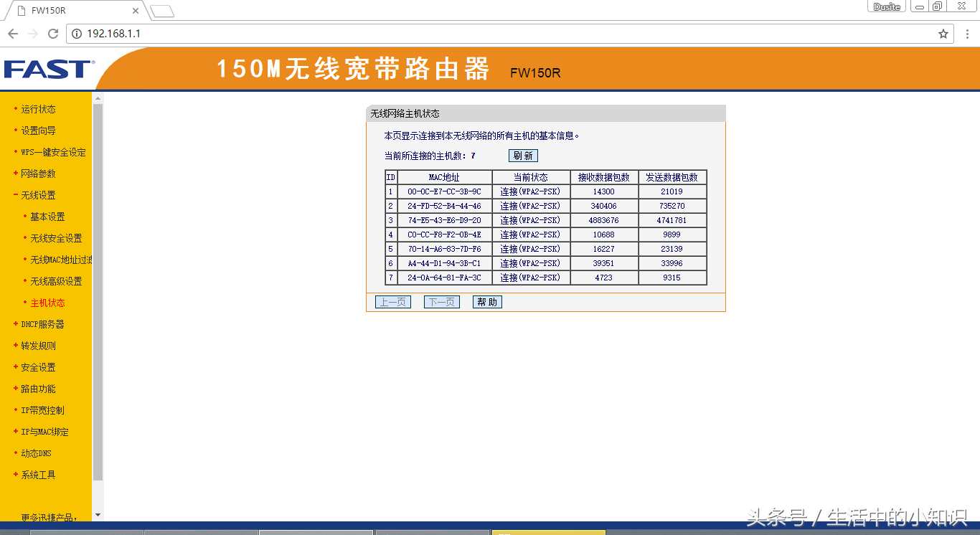Click sidebar scrollbar up arrow

(x=98, y=98)
